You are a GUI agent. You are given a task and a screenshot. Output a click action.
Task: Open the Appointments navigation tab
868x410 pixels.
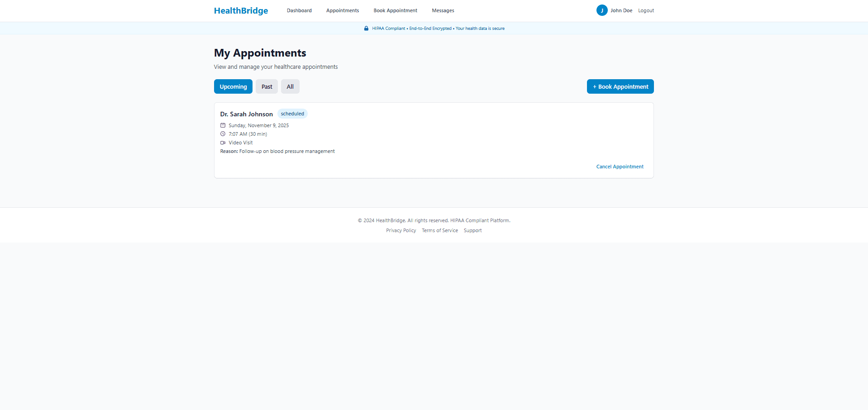[343, 10]
